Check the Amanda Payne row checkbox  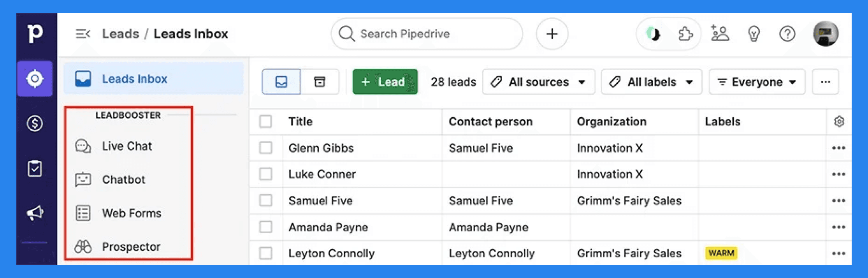[x=265, y=227]
